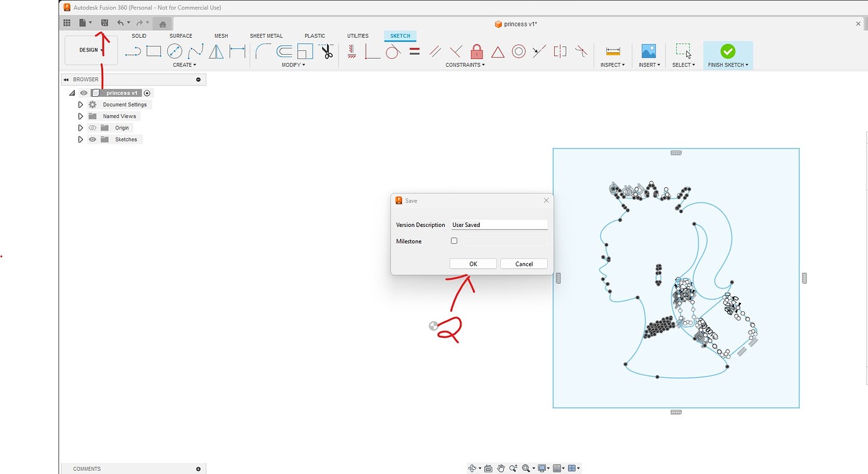Show the Origin folder by clicking its eye
The width and height of the screenshot is (868, 474).
[92, 128]
